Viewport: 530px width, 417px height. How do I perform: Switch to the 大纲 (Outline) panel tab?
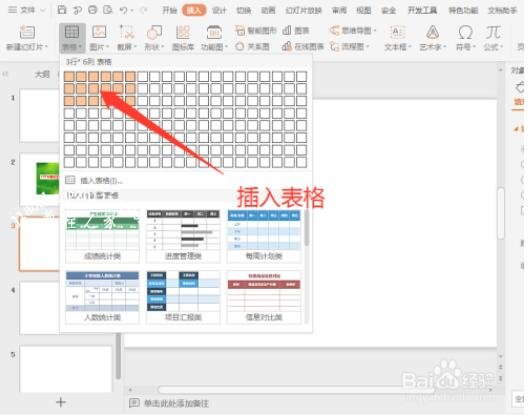coord(43,74)
